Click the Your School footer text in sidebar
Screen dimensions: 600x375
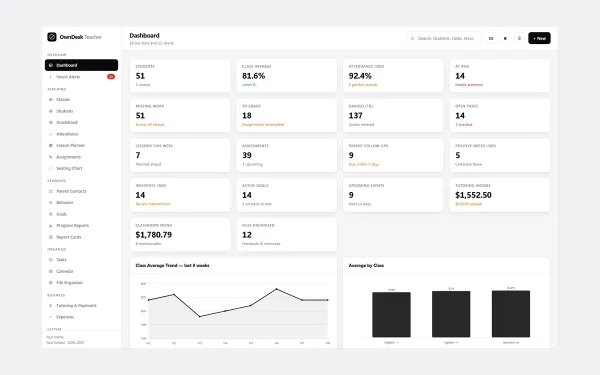pyautogui.click(x=65, y=342)
